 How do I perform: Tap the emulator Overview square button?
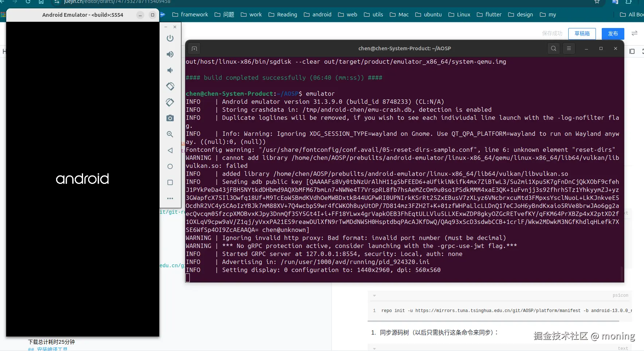170,182
